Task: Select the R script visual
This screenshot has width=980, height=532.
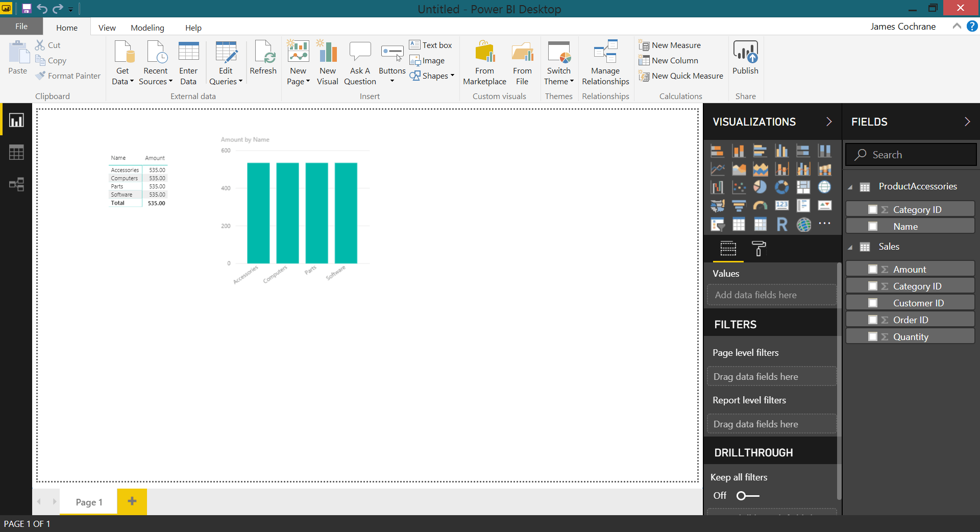Action: pos(781,224)
